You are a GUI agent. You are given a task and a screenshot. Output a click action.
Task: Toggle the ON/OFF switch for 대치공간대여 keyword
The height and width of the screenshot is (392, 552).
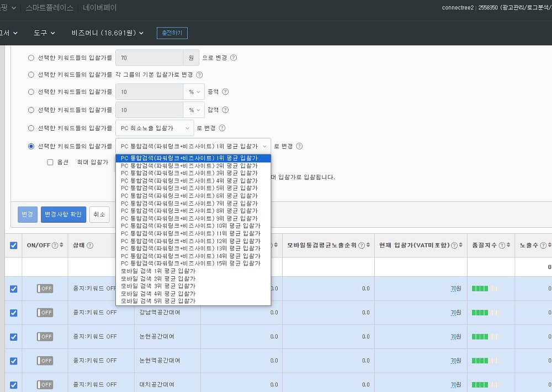tap(44, 384)
